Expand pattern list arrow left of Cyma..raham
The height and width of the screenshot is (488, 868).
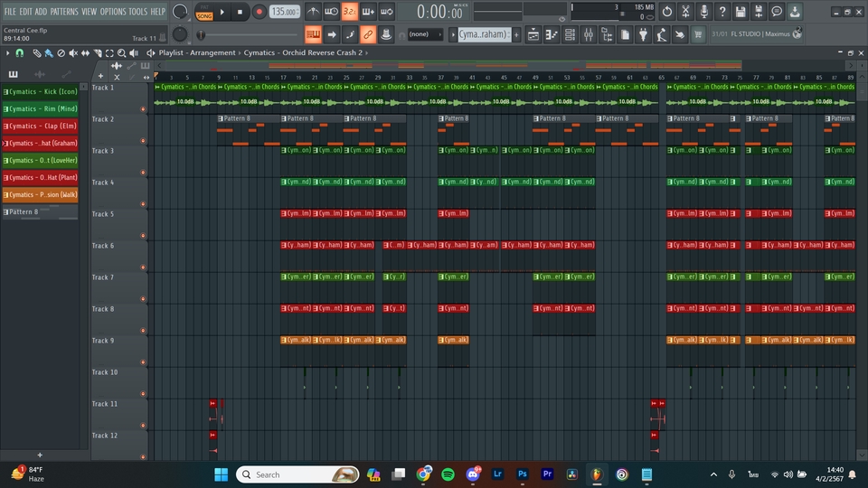pos(453,34)
